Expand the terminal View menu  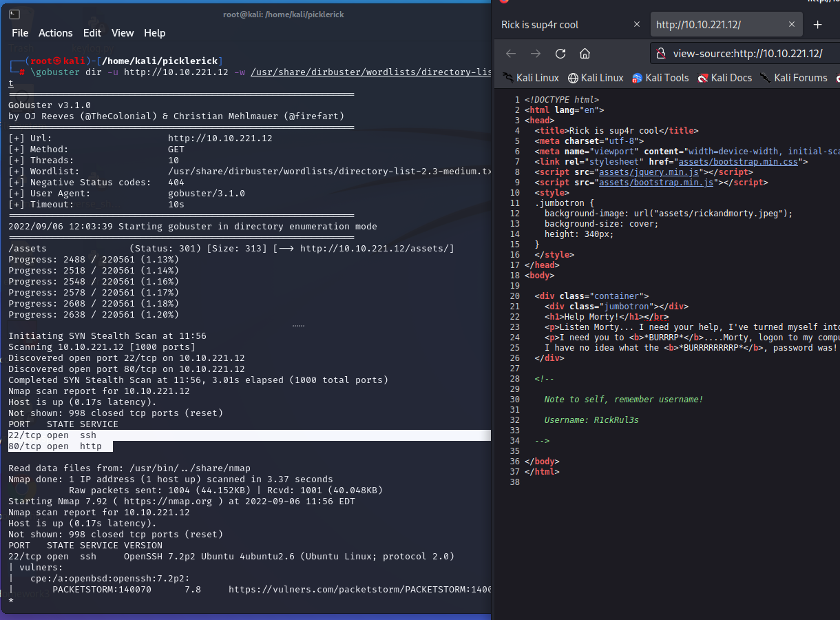123,33
